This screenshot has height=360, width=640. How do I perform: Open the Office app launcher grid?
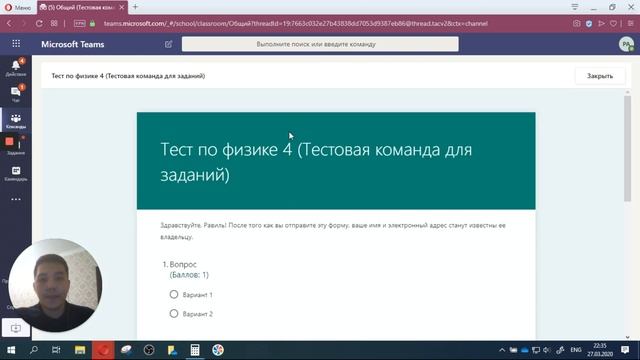click(16, 44)
